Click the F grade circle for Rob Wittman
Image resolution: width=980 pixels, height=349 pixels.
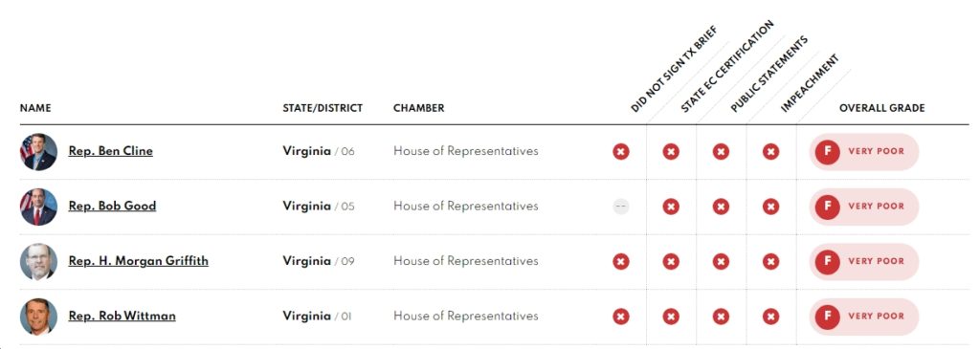828,316
